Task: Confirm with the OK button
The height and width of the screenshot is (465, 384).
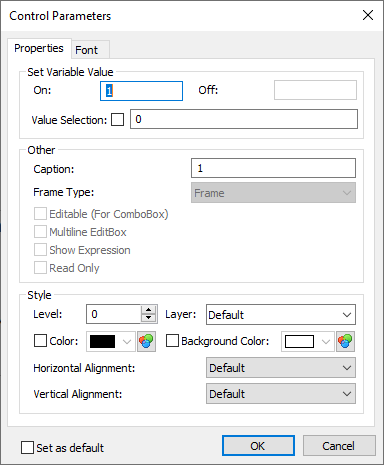Action: (x=258, y=446)
